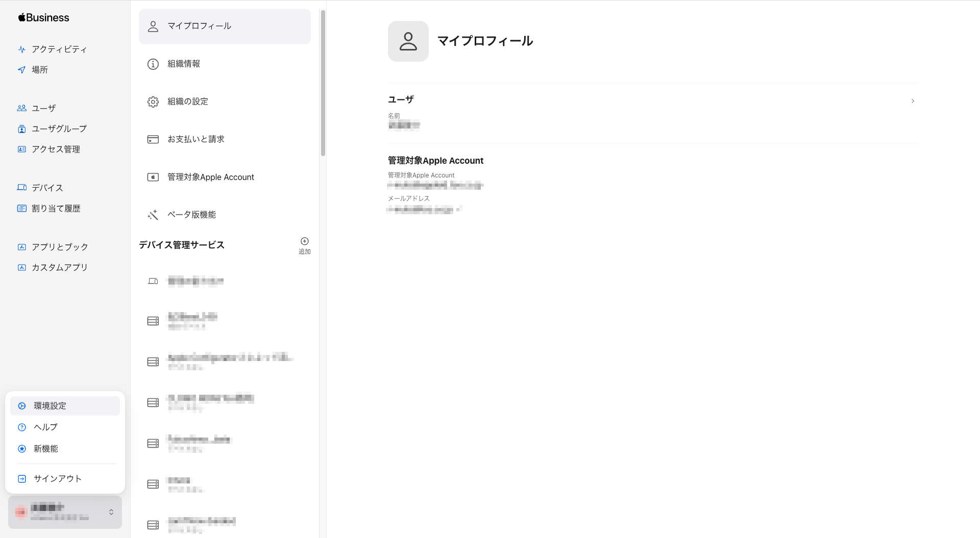Go to 場所 section
Image resolution: width=980 pixels, height=538 pixels.
[x=40, y=70]
